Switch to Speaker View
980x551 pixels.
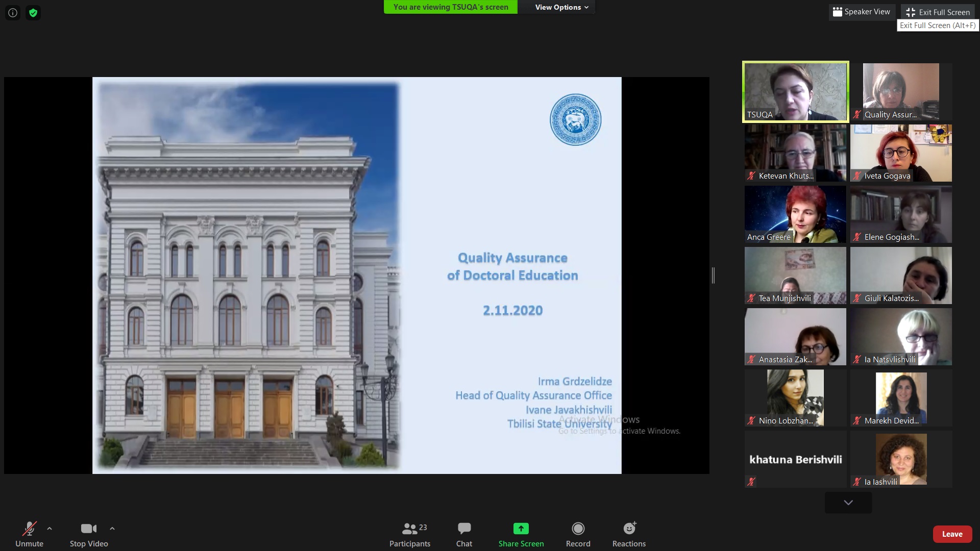[862, 12]
